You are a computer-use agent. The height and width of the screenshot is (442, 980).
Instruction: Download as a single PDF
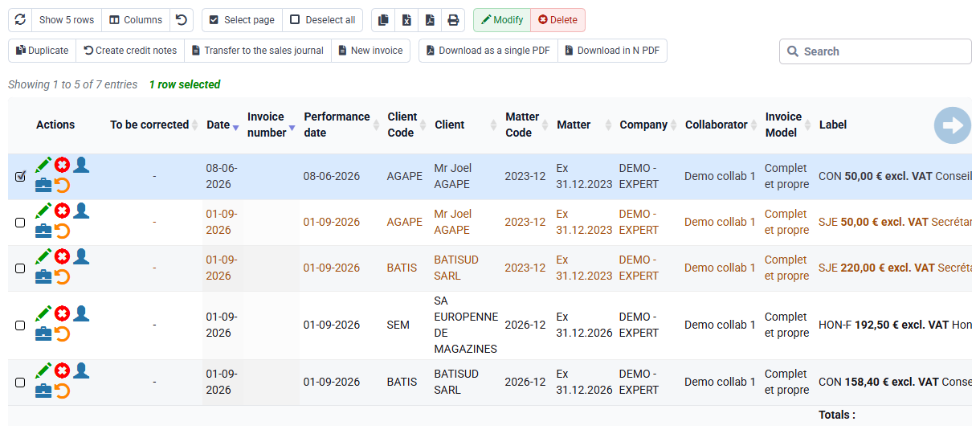[488, 50]
